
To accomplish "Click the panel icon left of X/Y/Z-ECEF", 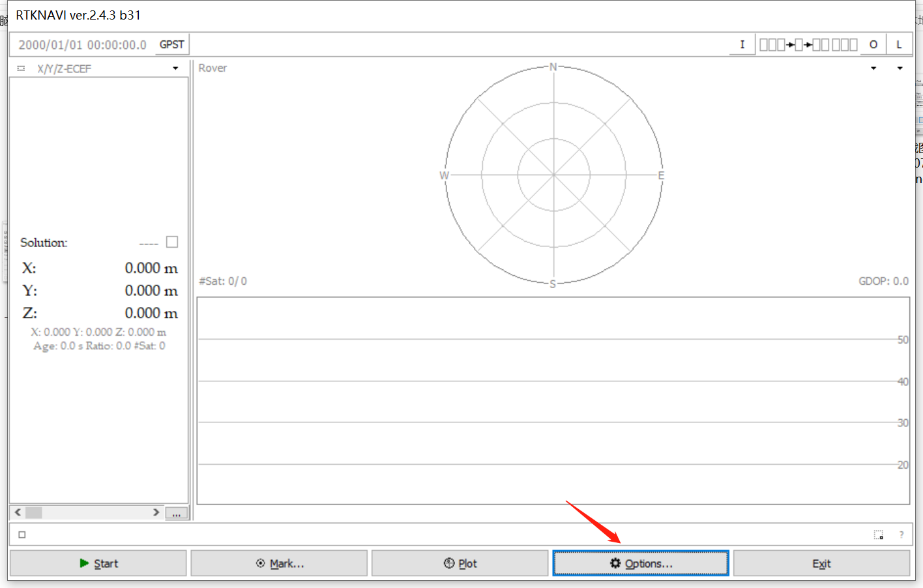I will pos(21,68).
